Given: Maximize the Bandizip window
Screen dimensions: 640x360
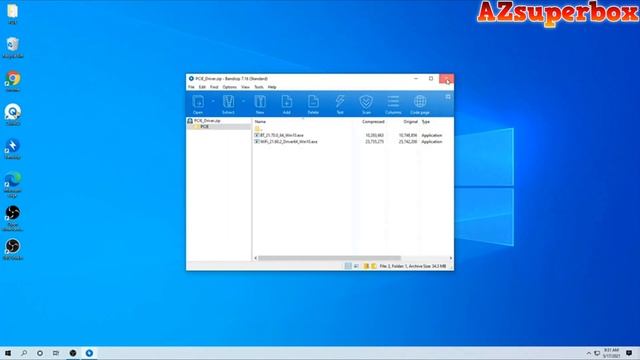Looking at the screenshot, I should (431, 78).
